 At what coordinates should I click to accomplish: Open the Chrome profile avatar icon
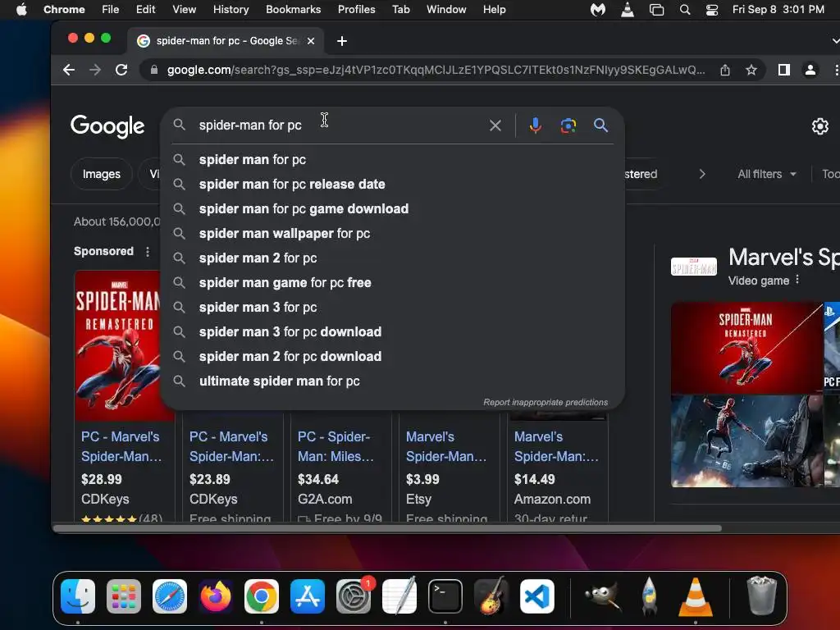pos(810,70)
